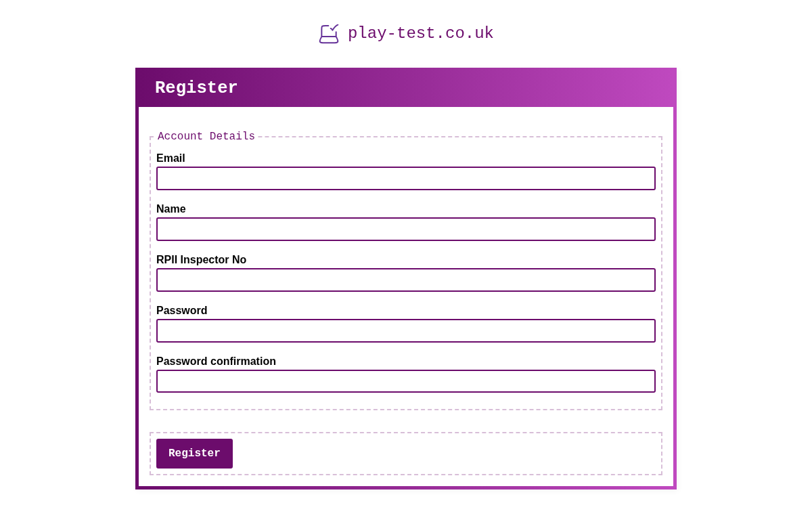Screen dimensions: 812x522
Task: Click the Password confirmation input box
Action: point(406,381)
